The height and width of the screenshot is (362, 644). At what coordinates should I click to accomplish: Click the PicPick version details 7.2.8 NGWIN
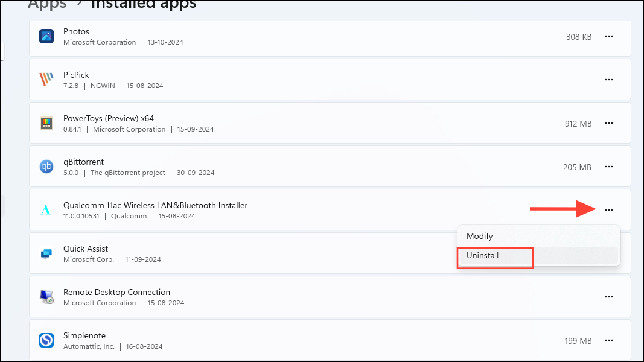tap(89, 86)
